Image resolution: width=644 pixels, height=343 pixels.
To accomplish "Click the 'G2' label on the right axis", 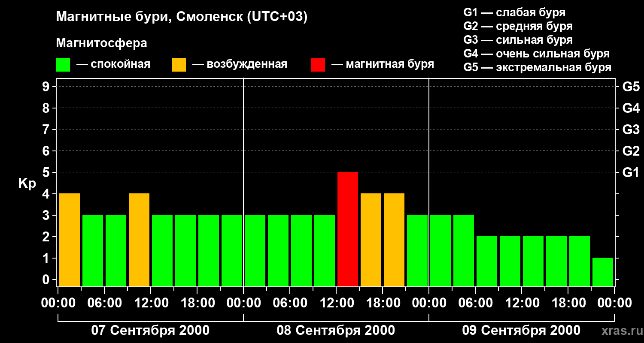I will click(x=631, y=151).
